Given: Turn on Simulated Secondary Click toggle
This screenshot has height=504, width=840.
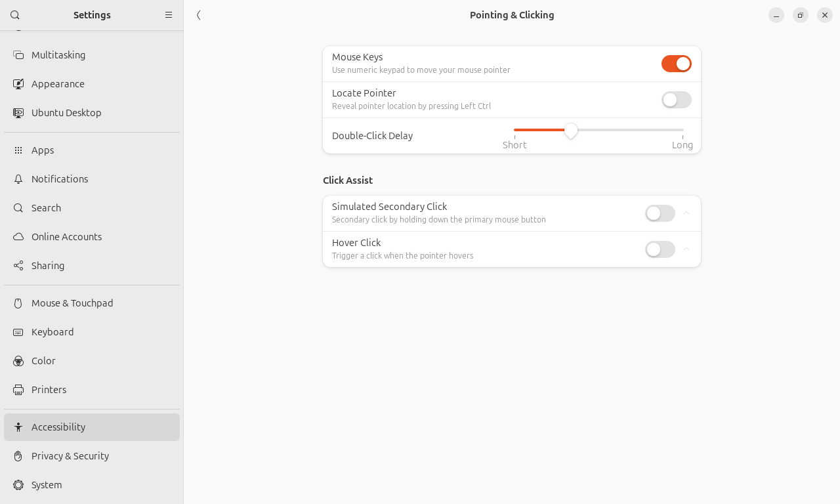Looking at the screenshot, I should pyautogui.click(x=660, y=213).
